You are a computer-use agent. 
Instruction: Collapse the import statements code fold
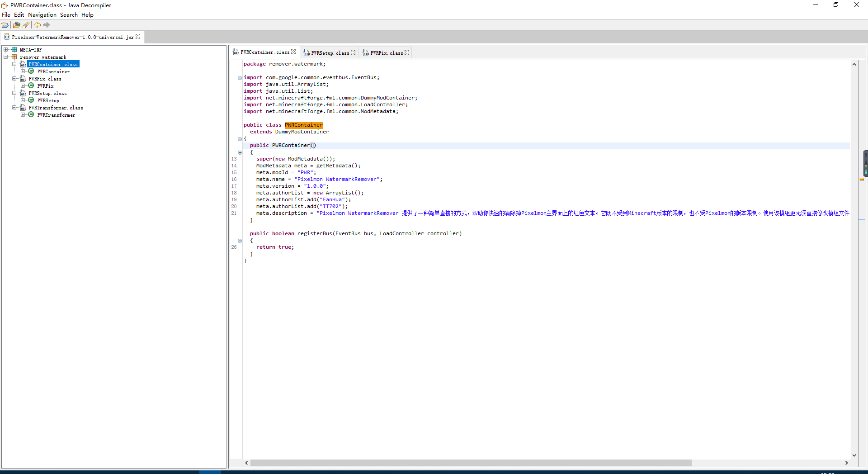[240, 78]
